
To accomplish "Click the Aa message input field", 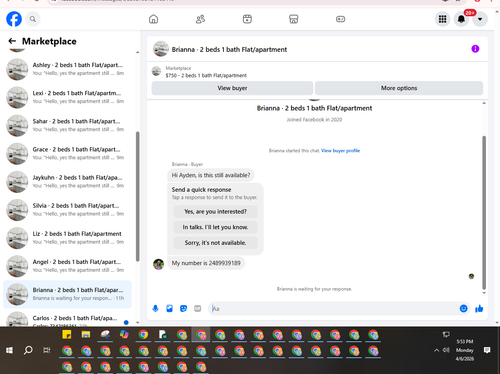I will tap(332, 309).
